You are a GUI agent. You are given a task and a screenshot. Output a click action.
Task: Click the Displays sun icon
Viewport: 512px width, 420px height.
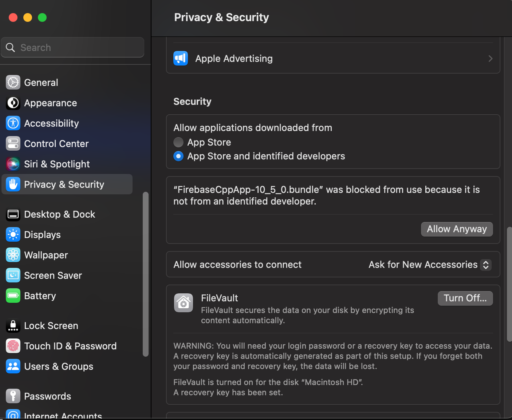(13, 235)
